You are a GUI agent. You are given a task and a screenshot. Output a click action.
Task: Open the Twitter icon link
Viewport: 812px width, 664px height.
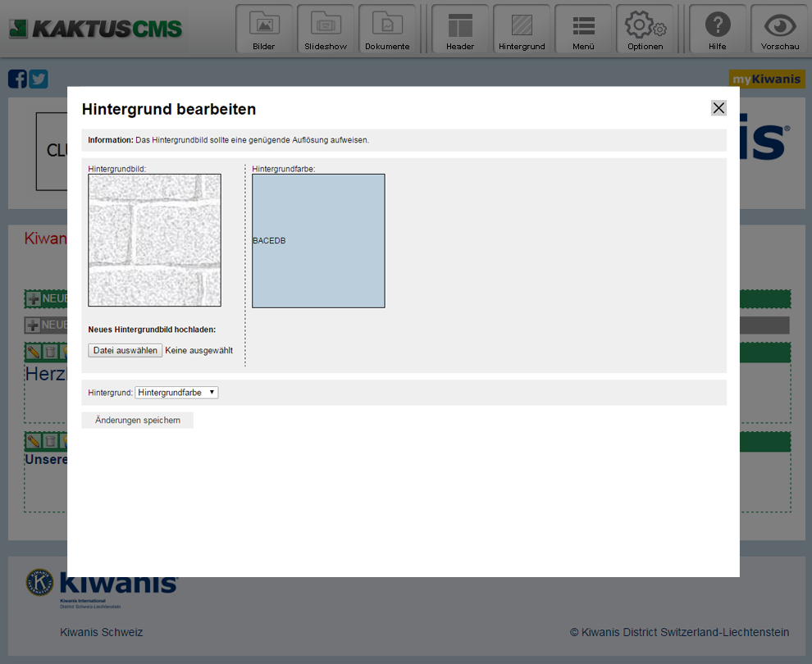[39, 79]
